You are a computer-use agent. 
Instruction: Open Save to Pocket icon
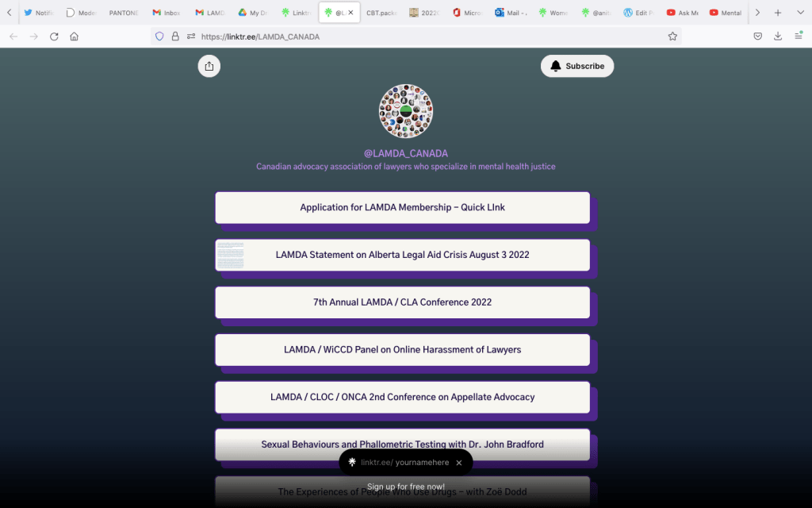758,37
